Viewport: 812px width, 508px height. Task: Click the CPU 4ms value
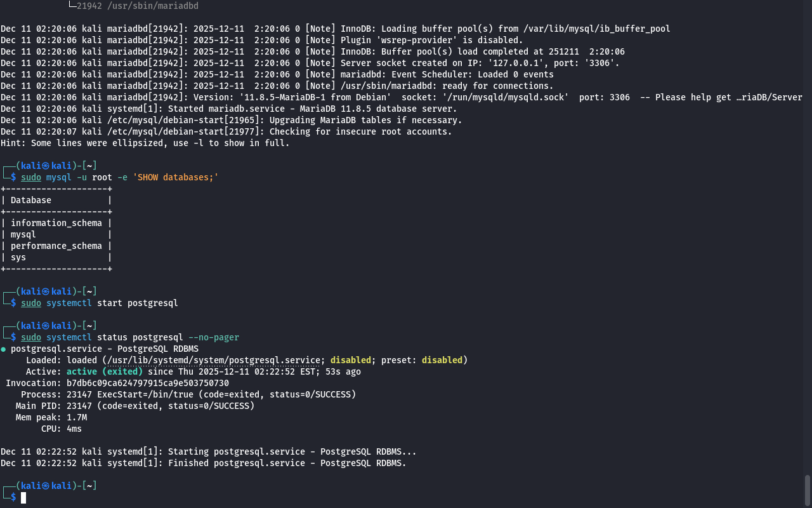pyautogui.click(x=74, y=429)
